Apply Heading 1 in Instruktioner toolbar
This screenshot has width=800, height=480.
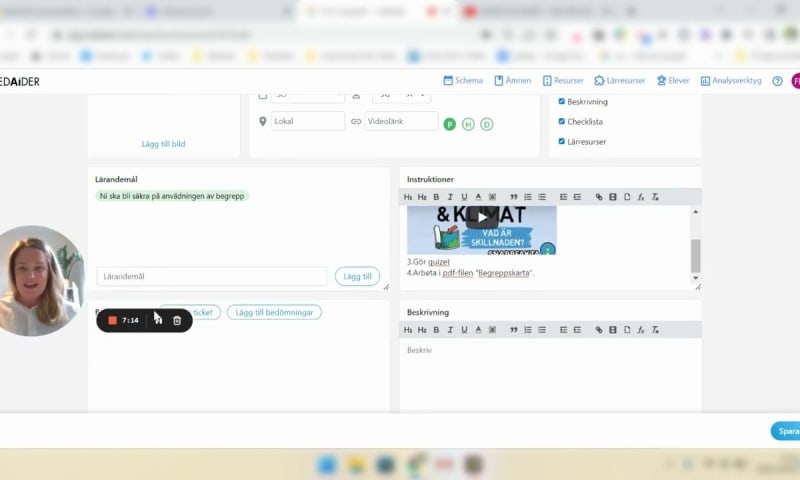coord(408,197)
